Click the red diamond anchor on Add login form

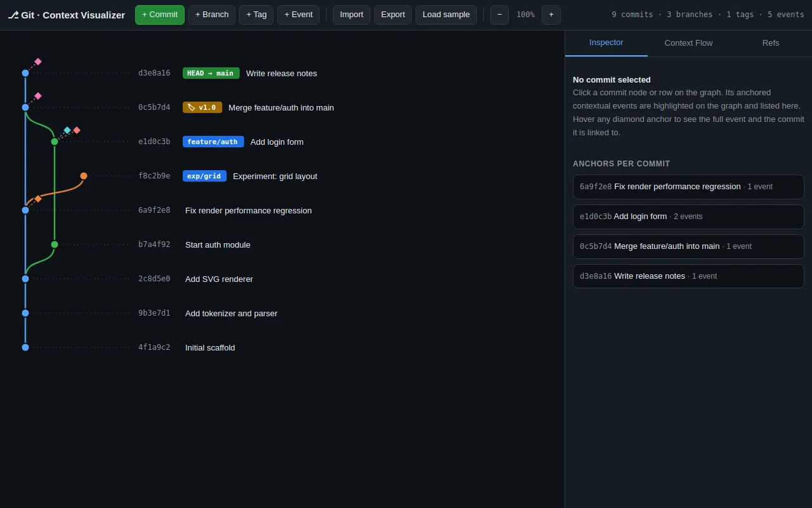click(x=77, y=130)
